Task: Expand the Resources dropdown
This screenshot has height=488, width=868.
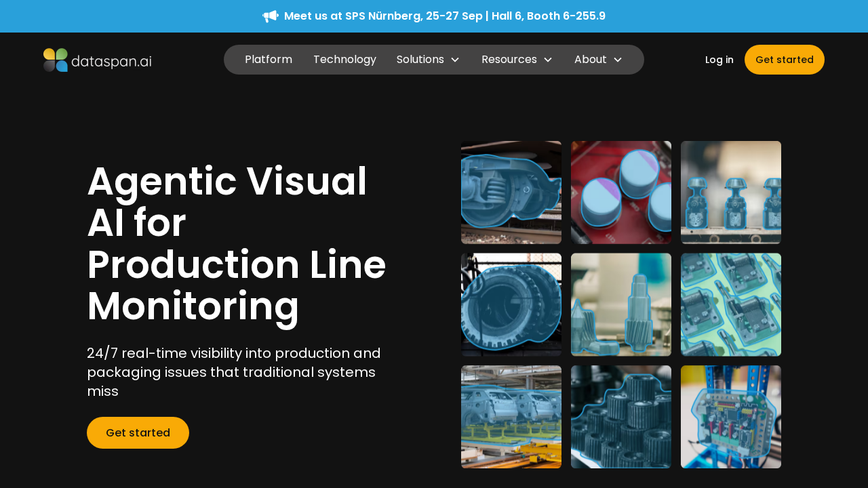Action: (509, 60)
